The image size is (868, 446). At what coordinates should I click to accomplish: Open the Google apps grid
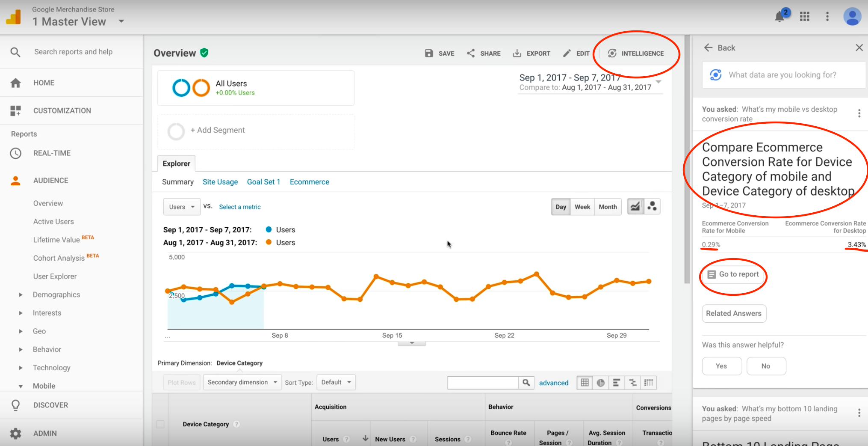(x=804, y=17)
